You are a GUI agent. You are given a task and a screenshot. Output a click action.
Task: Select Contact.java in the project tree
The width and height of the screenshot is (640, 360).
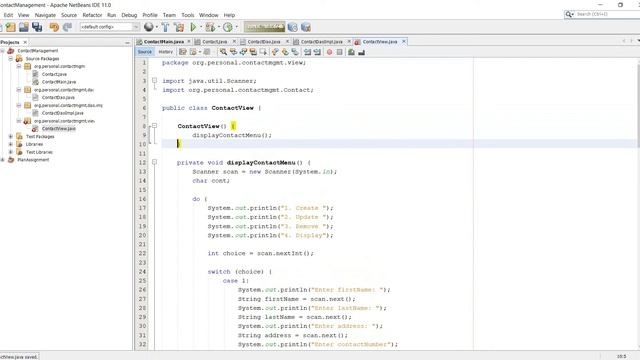coord(54,74)
